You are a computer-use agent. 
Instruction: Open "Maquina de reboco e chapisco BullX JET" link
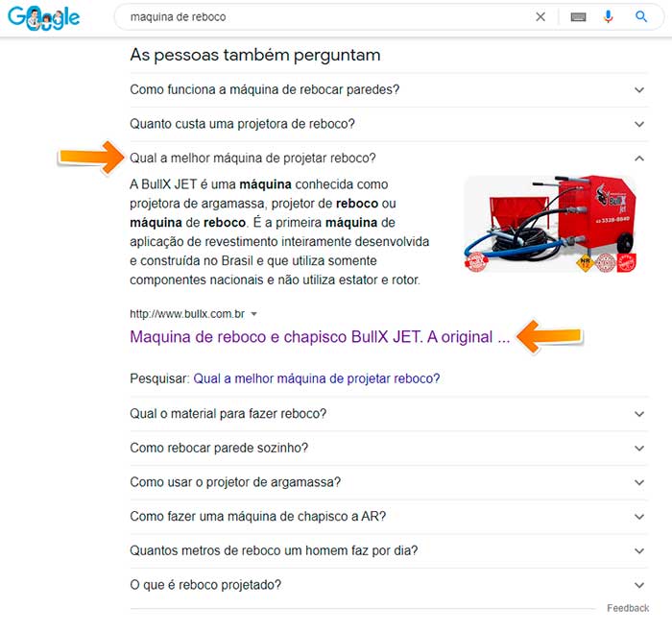(320, 337)
